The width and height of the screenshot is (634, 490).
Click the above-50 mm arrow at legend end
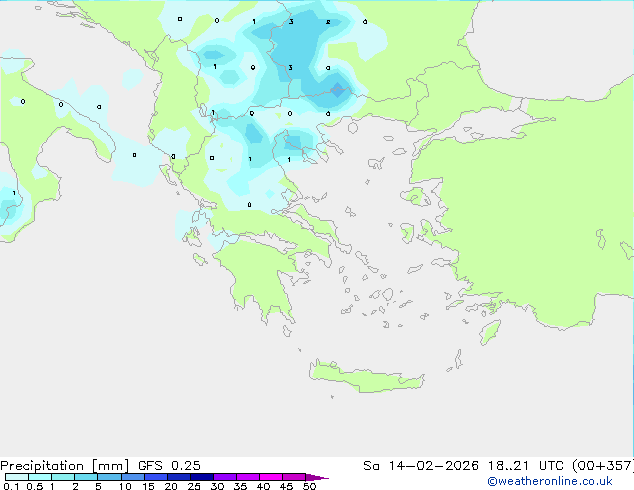click(x=317, y=477)
